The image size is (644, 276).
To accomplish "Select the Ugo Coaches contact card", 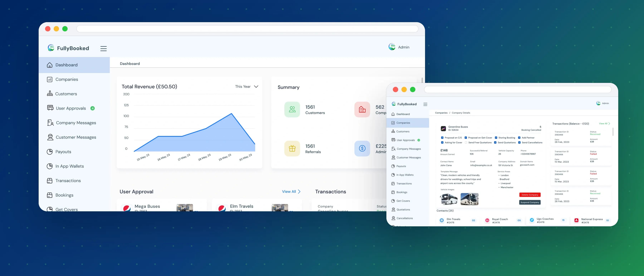I will 548,220.
